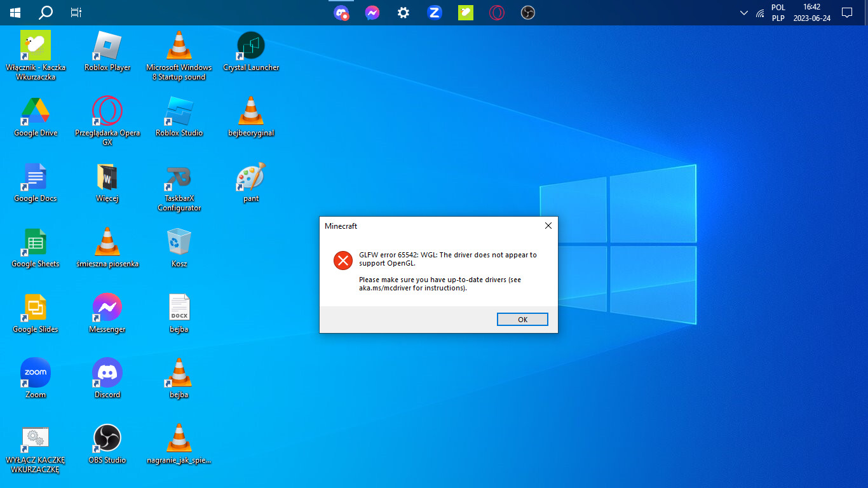868x488 pixels.
Task: Select the Zoom desktop shortcut
Action: point(36,379)
